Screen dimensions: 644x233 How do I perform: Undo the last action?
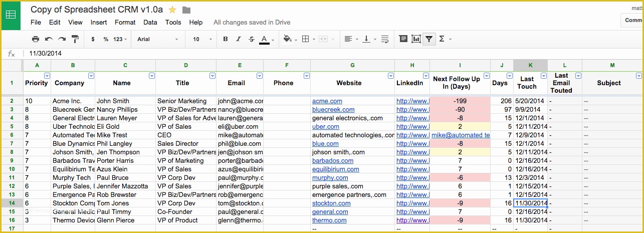pyautogui.click(x=49, y=39)
